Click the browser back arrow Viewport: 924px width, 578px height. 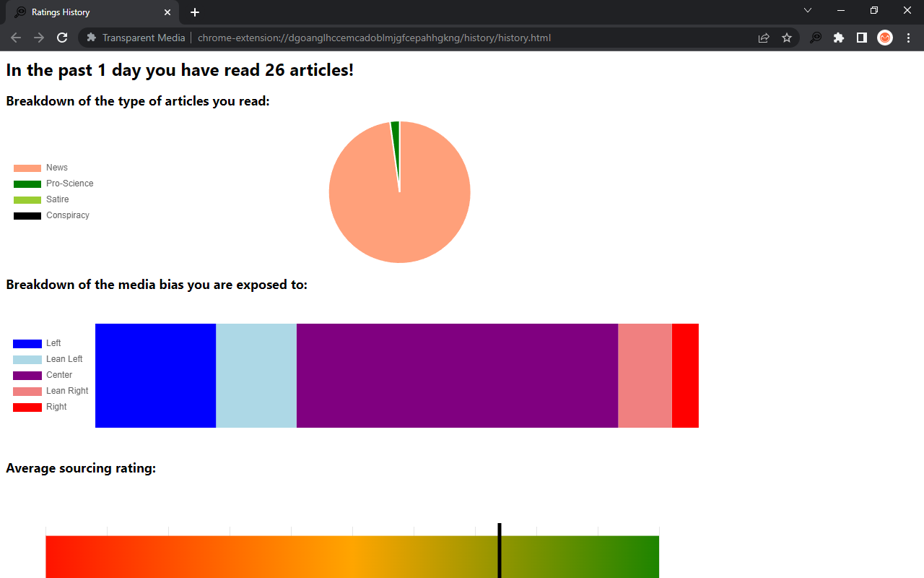[16, 38]
